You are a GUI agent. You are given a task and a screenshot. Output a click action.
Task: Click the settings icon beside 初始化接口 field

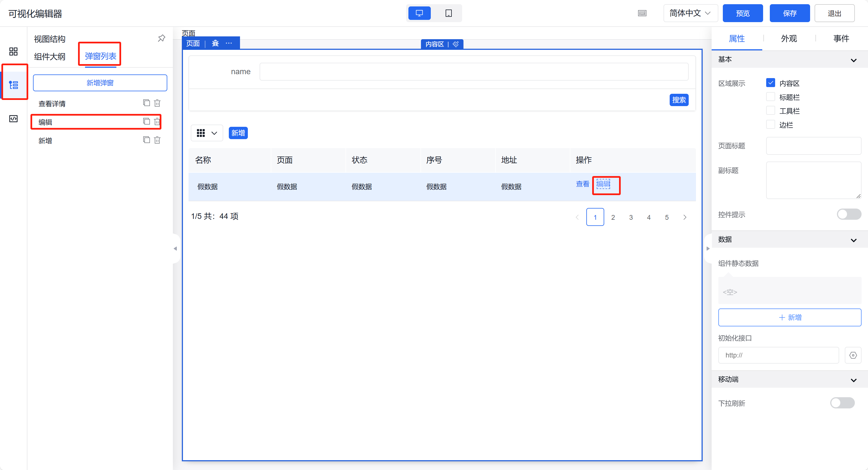point(853,355)
